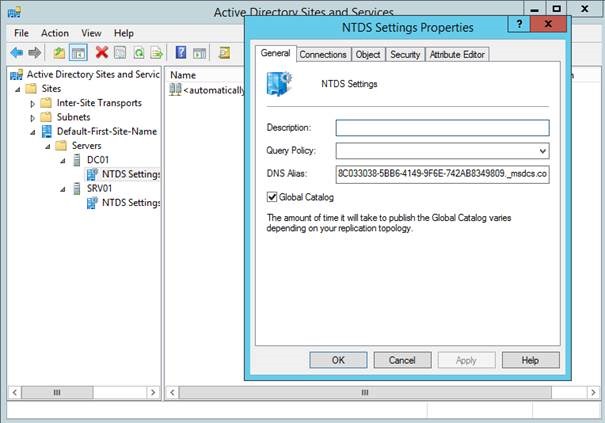This screenshot has height=423, width=605.
Task: Click the automatically generated connection icon
Action: [175, 90]
